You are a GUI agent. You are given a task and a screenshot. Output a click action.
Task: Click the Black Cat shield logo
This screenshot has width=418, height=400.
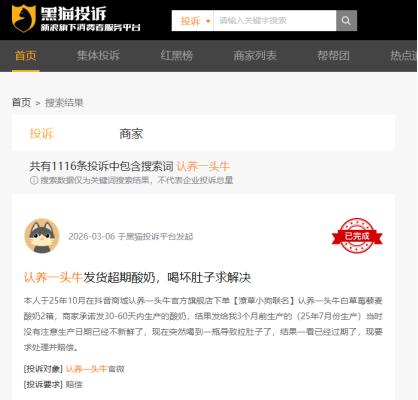coord(24,18)
